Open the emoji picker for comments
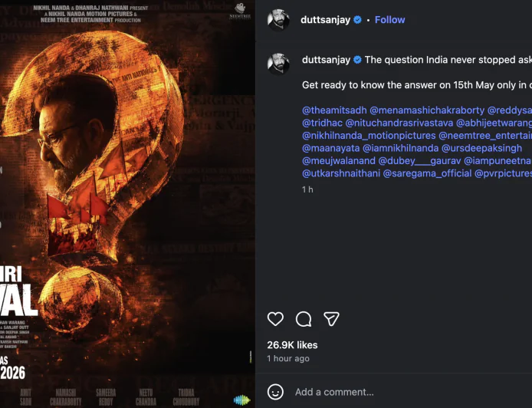The image size is (532, 408). pos(275,392)
